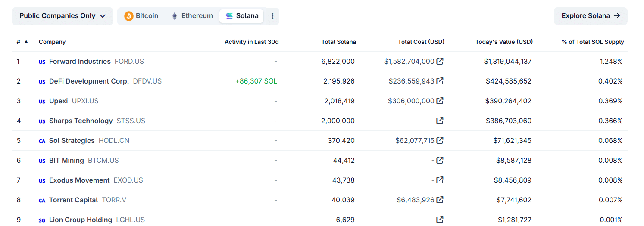Viewport: 644px width, 226px height.
Task: Sort by Today's Value (USD) header
Action: [x=503, y=42]
